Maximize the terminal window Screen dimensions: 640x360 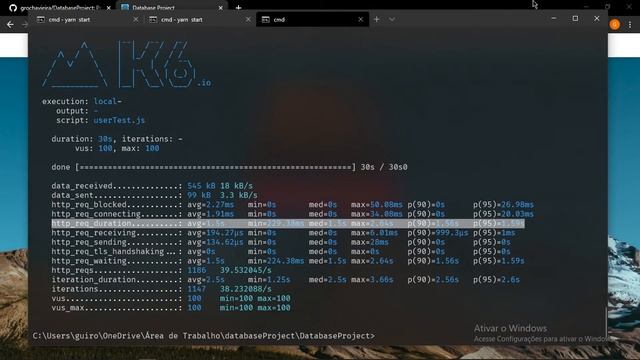click(575, 18)
